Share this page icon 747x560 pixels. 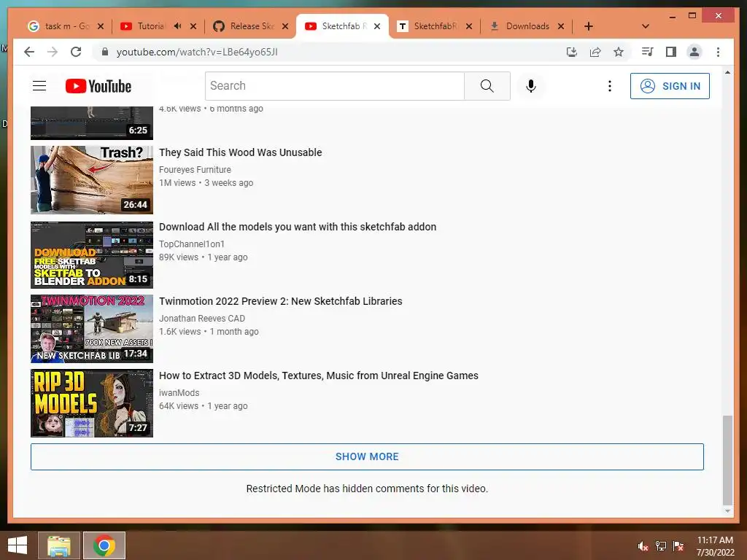point(595,52)
